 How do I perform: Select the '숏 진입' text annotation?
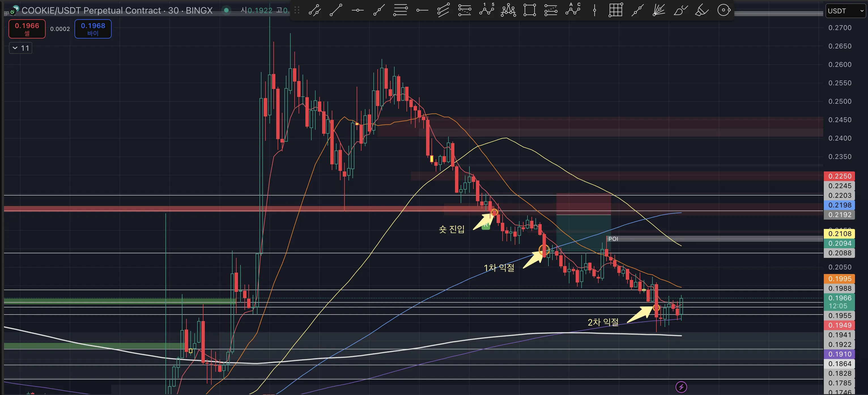click(x=452, y=229)
